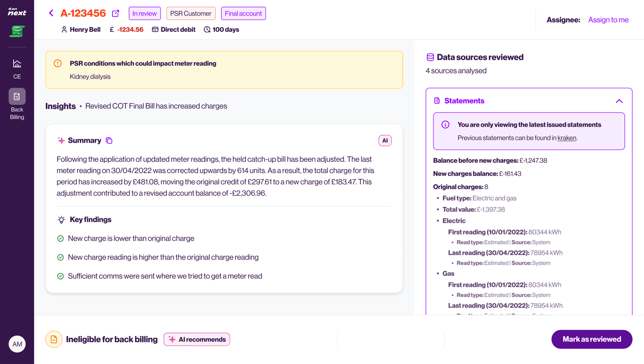Screen dimensions: 644x364
Task: Click the clock icon next to 100 days
Action: 207,30
